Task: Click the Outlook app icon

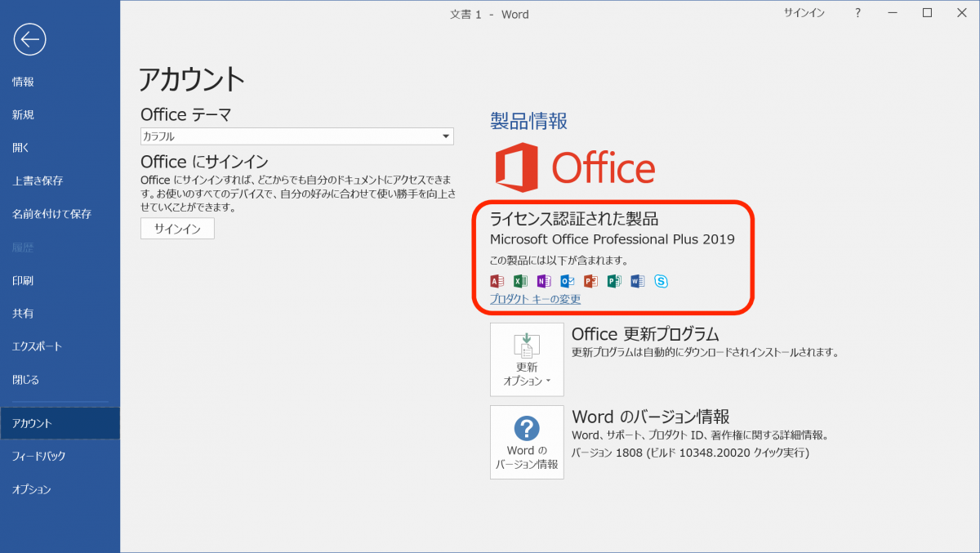Action: pos(567,281)
